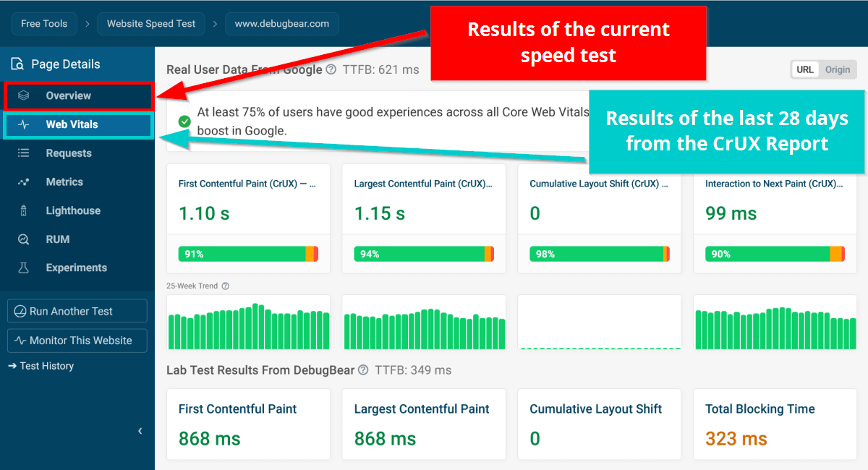Click the First Contentful Paint 91% bar
The height and width of the screenshot is (470, 868).
(248, 254)
